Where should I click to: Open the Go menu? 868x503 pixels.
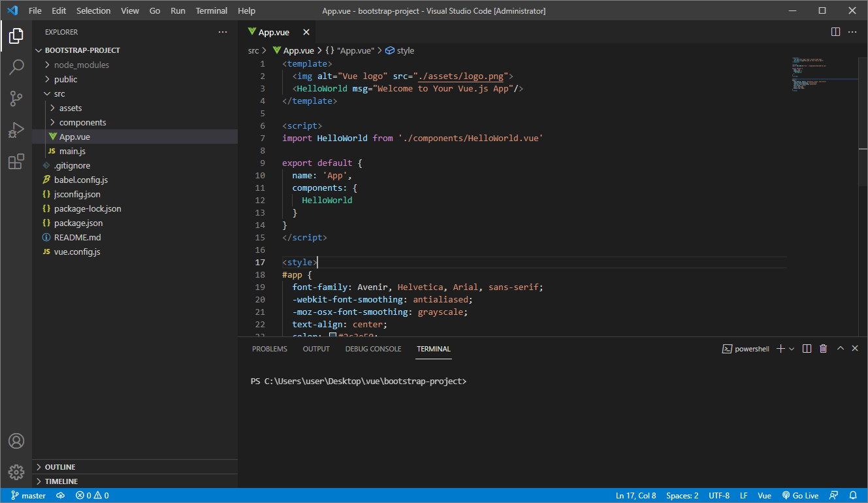tap(155, 11)
